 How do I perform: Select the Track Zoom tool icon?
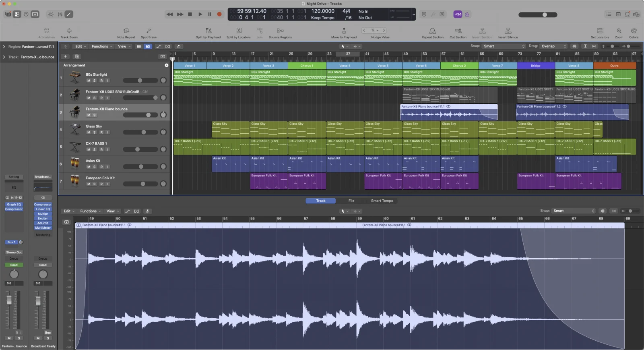point(69,31)
